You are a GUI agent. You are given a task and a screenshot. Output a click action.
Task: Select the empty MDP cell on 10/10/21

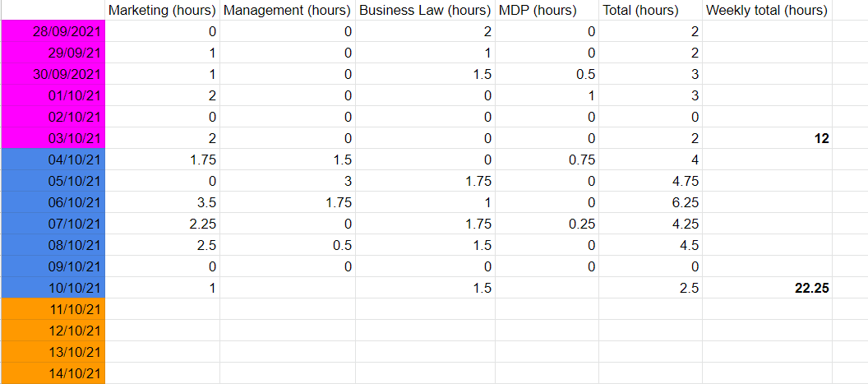pyautogui.click(x=547, y=288)
